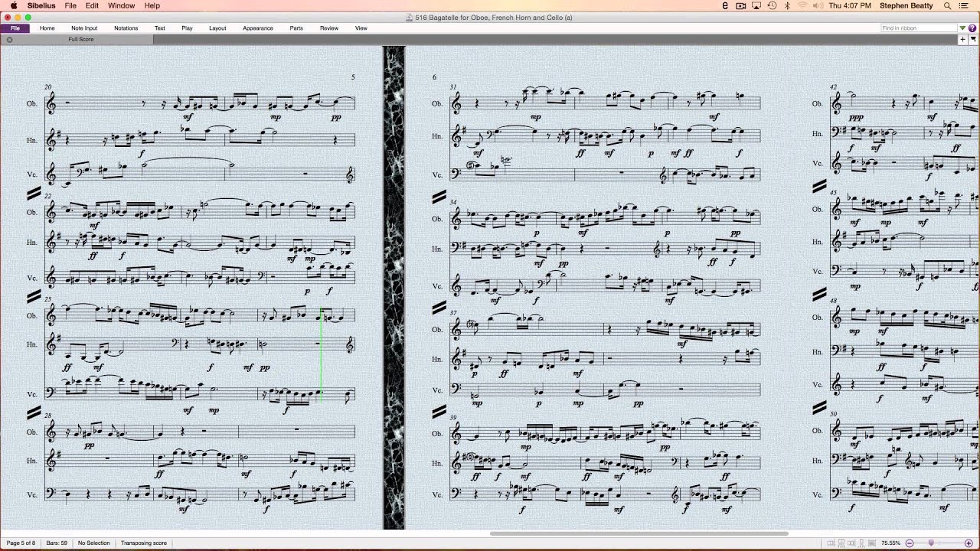Click bar number 20 at the first system
The width and height of the screenshot is (980, 551).
(48, 87)
